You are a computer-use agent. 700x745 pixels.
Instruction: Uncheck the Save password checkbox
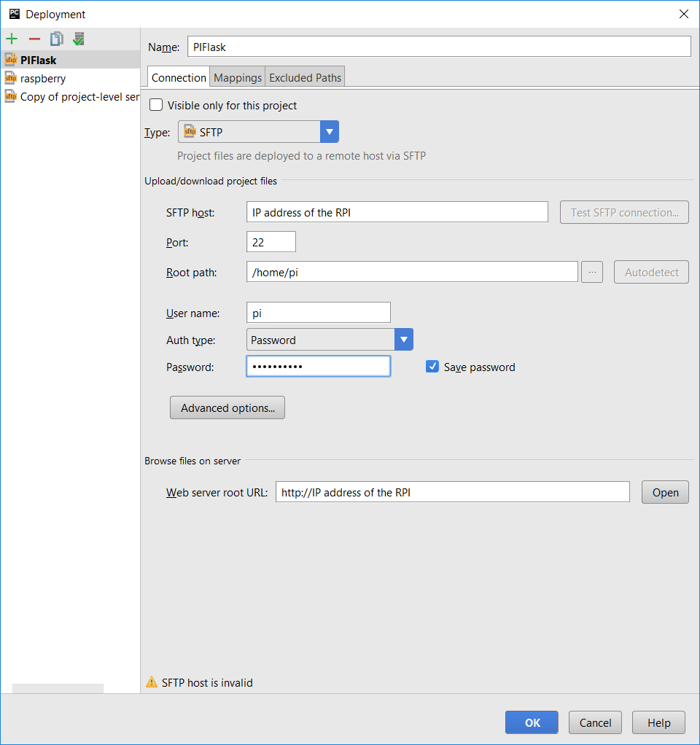[432, 367]
